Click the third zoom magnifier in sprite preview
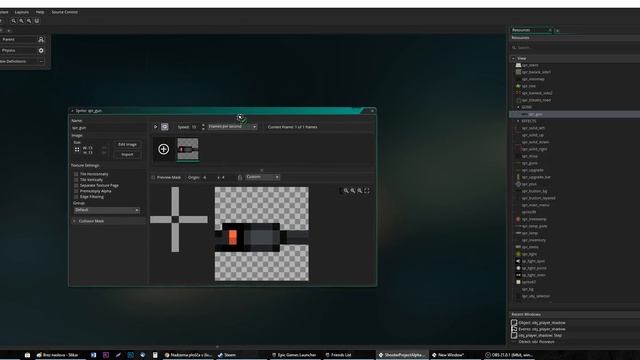The image size is (640, 360). (x=360, y=191)
